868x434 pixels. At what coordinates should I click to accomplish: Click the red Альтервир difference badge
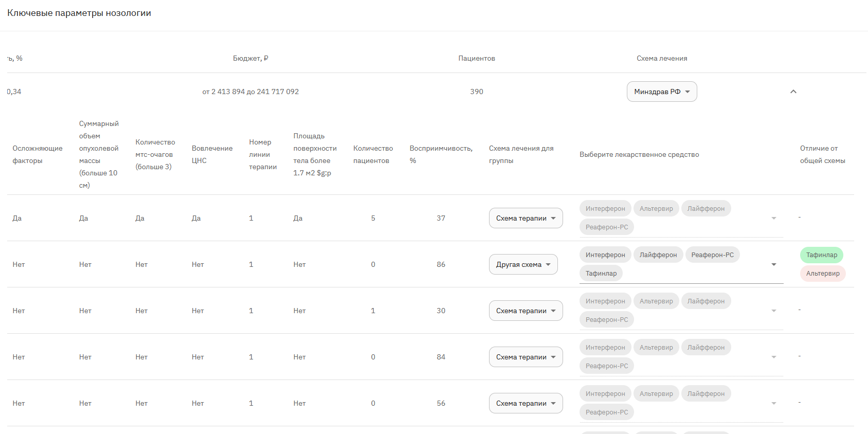coord(823,273)
